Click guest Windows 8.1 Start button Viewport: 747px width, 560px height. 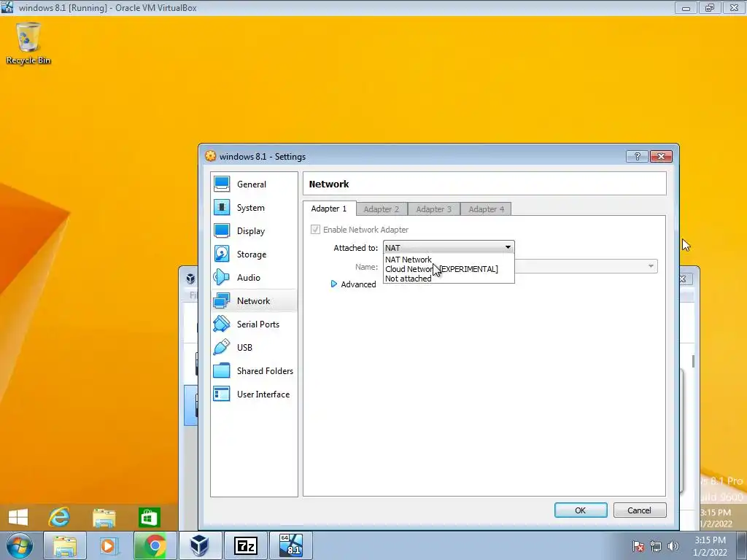point(18,517)
